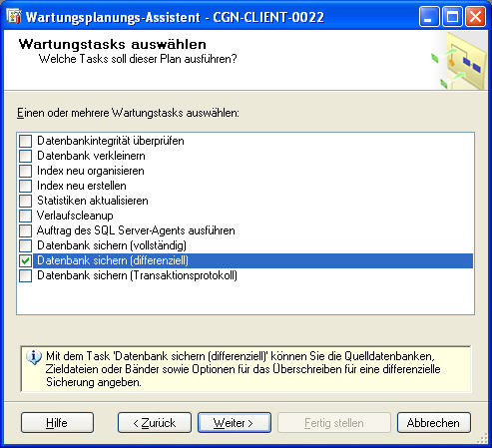Open the Hilfe button

pyautogui.click(x=57, y=423)
